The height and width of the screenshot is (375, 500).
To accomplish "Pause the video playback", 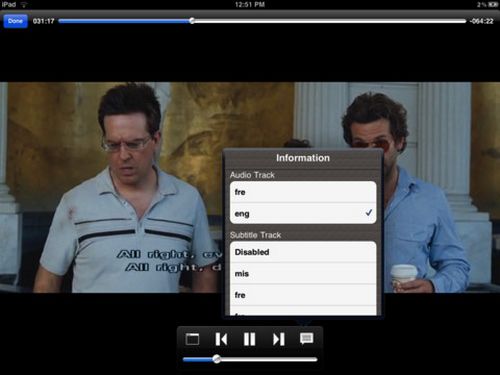I will pyautogui.click(x=250, y=339).
